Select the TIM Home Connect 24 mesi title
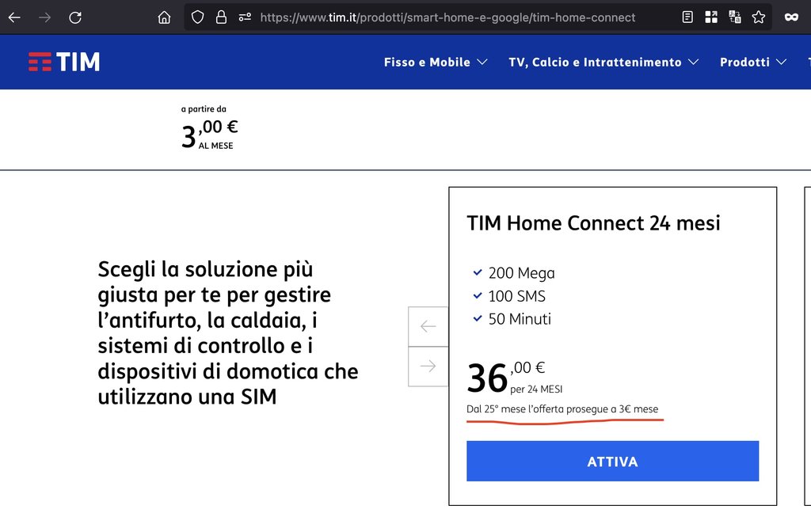The image size is (811, 532). [593, 223]
